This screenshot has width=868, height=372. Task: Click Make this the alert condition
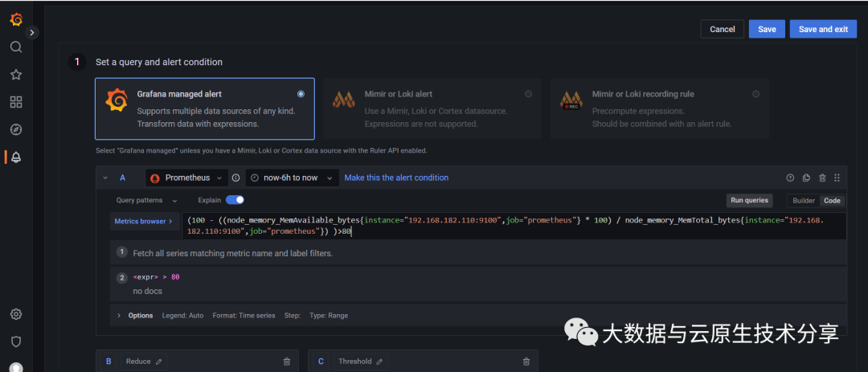[396, 178]
